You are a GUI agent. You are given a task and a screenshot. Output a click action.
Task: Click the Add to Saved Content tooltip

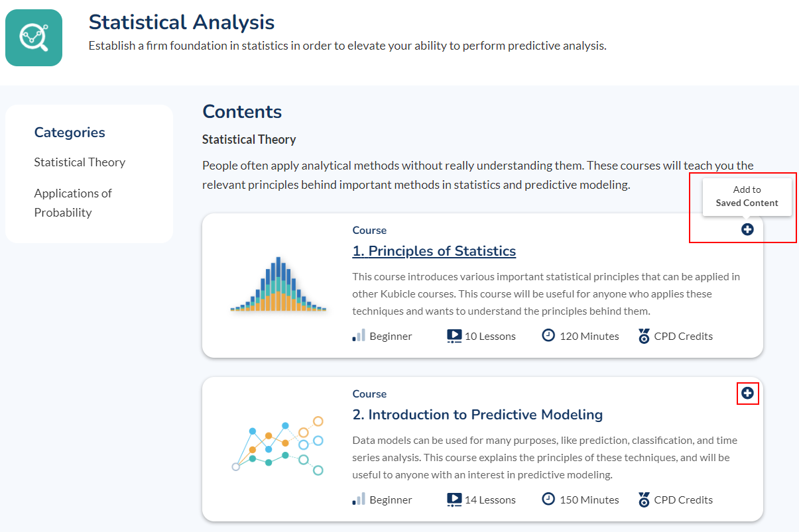[747, 196]
